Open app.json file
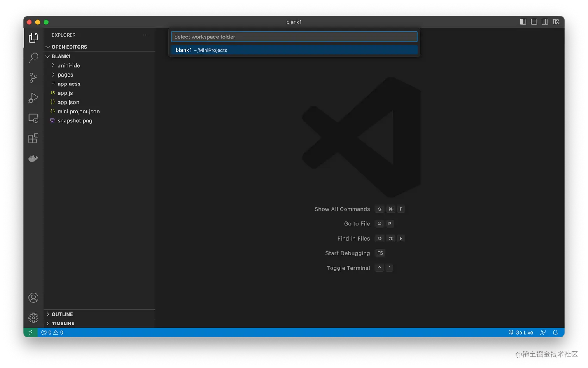 (100, 102)
